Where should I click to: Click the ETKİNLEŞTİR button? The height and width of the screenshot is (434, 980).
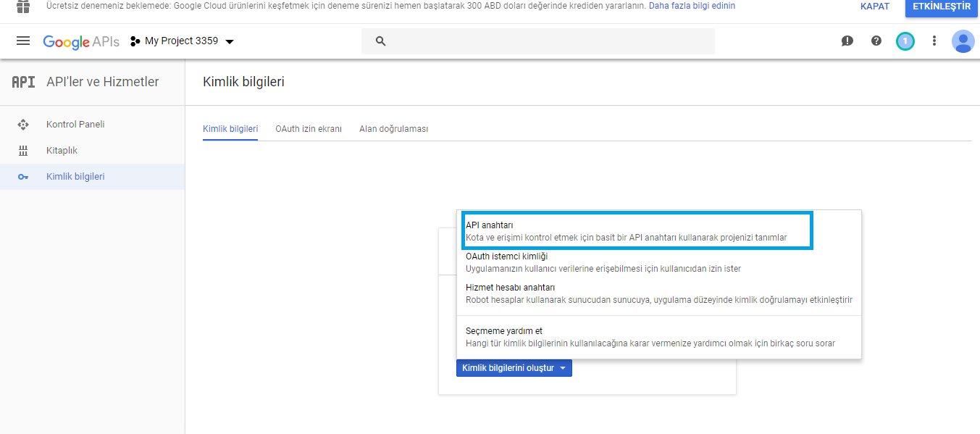click(942, 7)
